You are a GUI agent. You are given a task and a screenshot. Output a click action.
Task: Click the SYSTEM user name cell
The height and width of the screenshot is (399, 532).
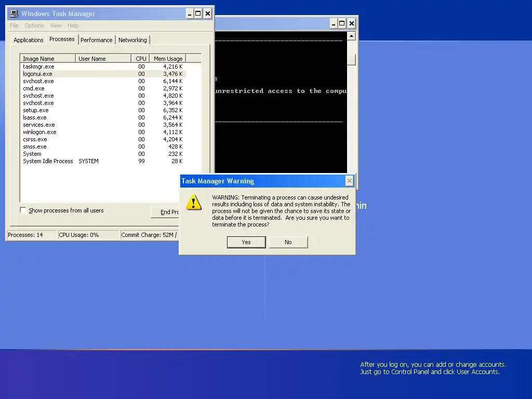coord(88,161)
